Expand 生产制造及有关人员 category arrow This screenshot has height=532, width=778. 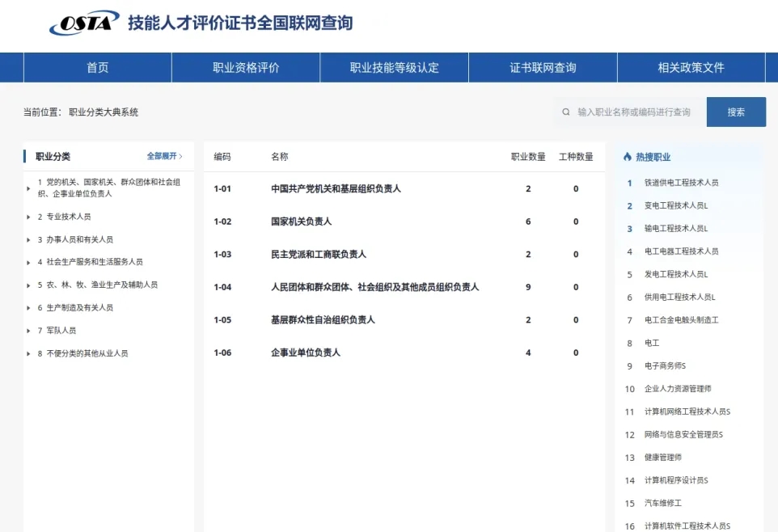(x=29, y=308)
